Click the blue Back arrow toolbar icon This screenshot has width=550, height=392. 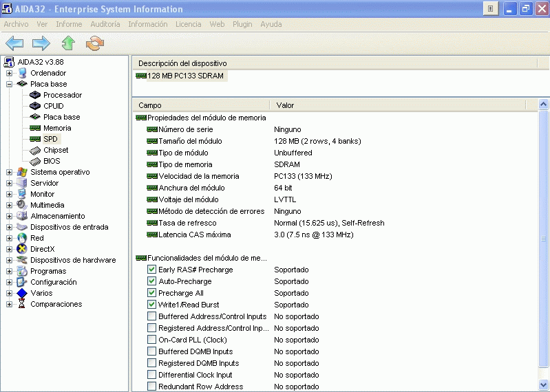click(14, 43)
